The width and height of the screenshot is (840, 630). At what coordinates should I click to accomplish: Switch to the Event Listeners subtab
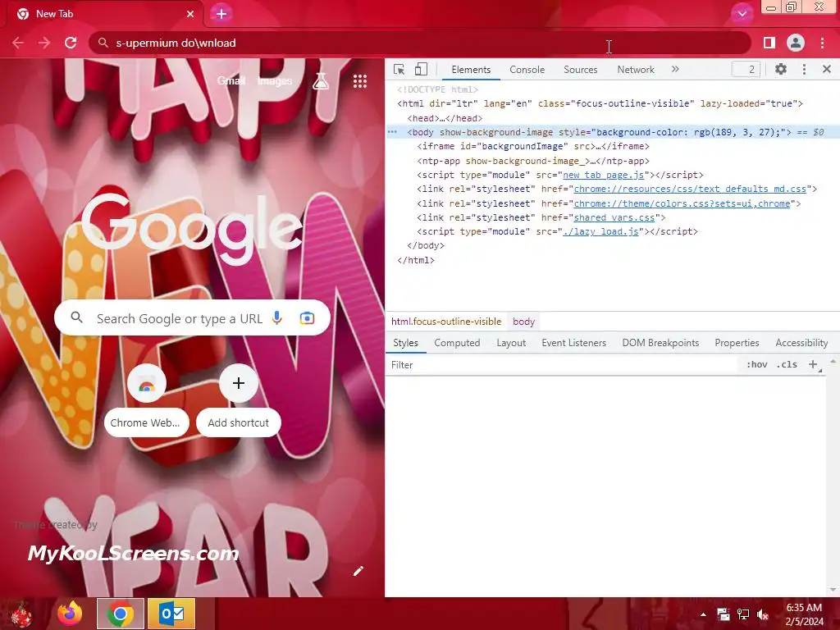point(573,343)
